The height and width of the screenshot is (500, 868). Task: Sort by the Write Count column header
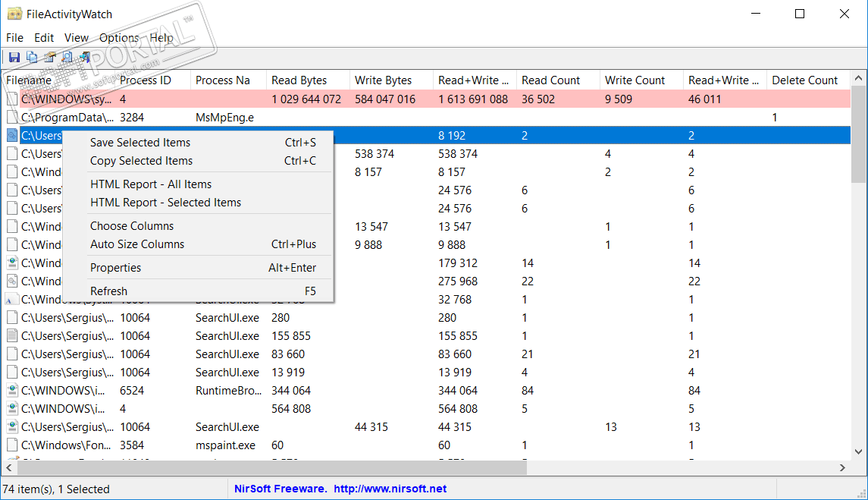[641, 80]
